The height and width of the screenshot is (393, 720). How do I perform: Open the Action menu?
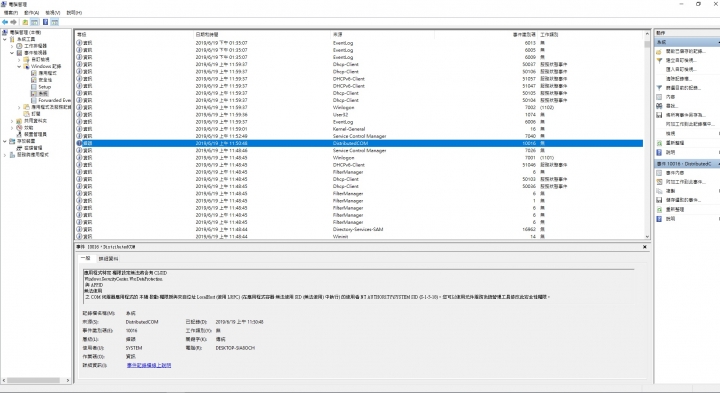point(31,13)
